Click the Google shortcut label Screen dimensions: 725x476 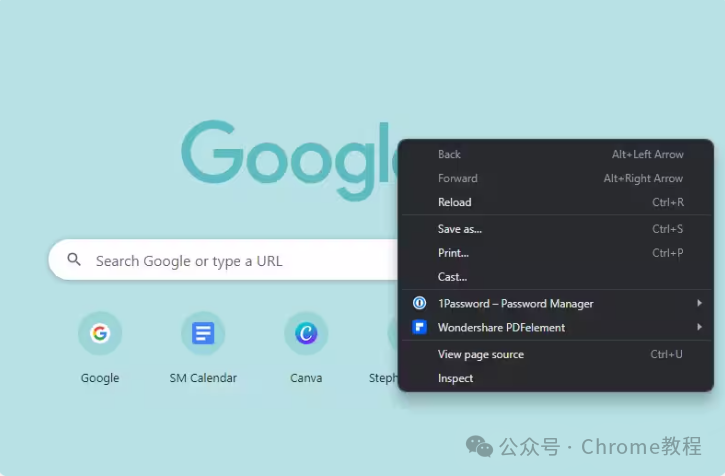[x=100, y=378]
